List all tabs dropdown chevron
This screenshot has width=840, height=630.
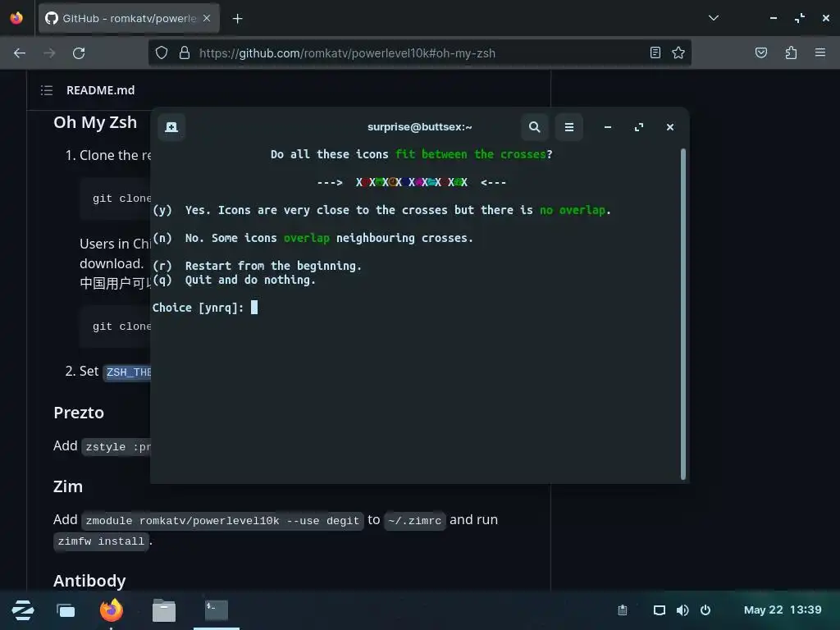(x=713, y=18)
